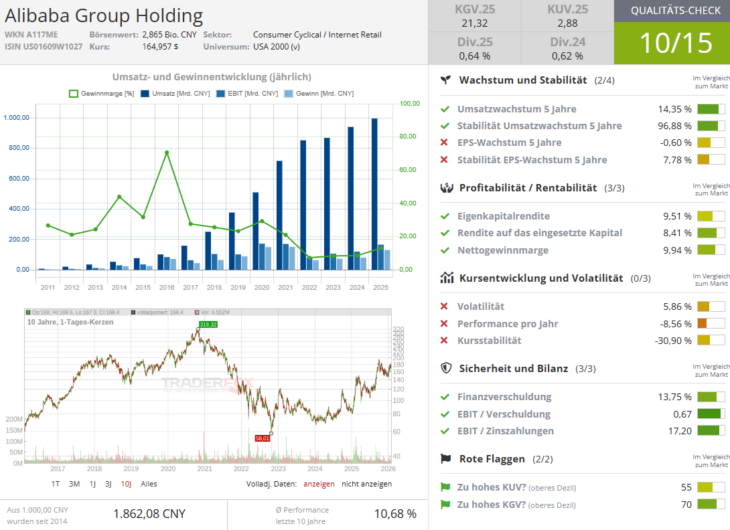Click the Sicherheit und Bilanz shield icon
730x530 pixels.
coord(445,367)
